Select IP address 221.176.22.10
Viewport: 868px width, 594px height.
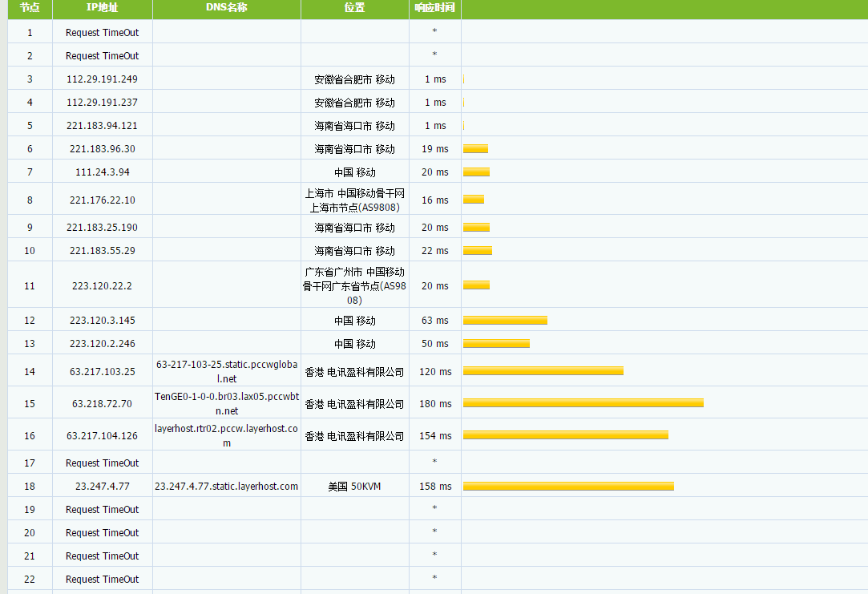(x=103, y=200)
